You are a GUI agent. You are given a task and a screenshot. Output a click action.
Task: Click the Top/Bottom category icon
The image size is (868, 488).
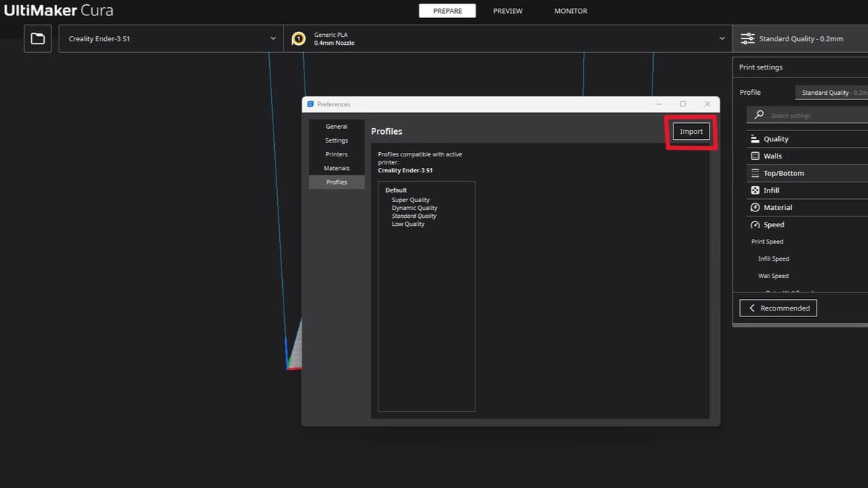754,173
